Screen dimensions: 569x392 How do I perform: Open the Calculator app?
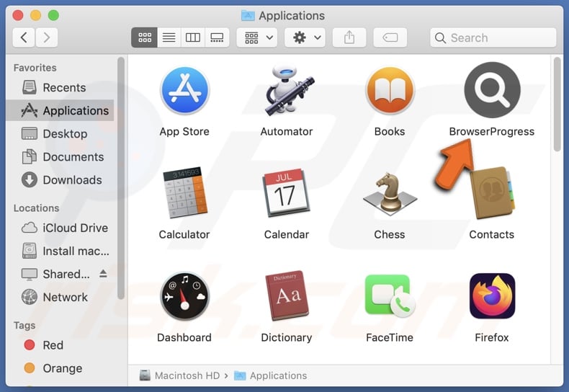click(184, 192)
